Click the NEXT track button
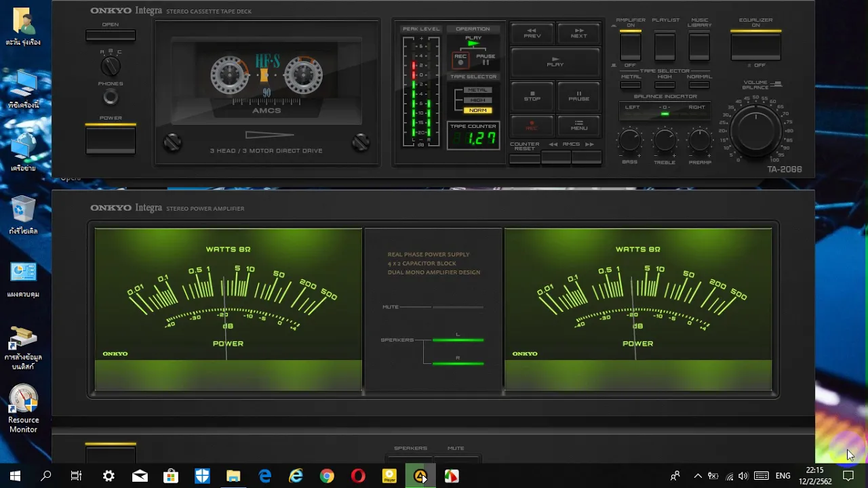Screen dimensions: 868x488 click(x=578, y=33)
